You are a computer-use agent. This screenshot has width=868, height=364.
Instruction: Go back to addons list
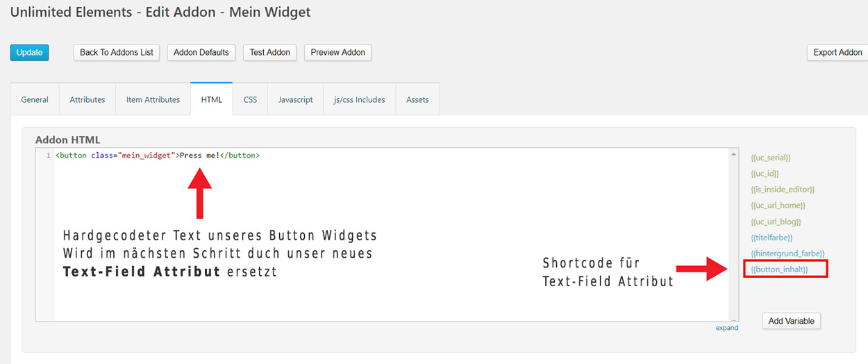pyautogui.click(x=117, y=52)
